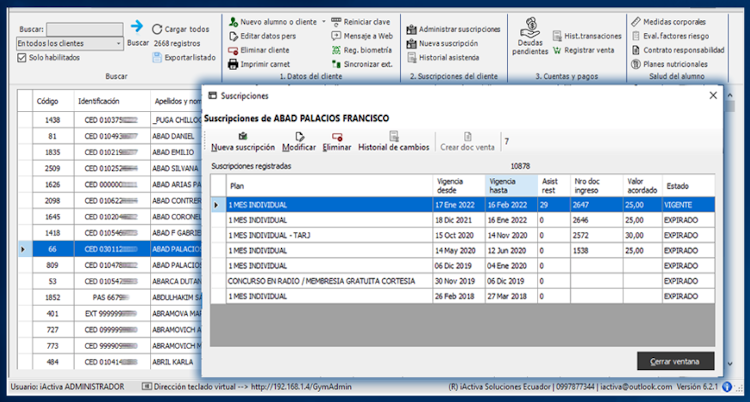
Task: Click Cerrar ventana button
Action: (x=675, y=361)
